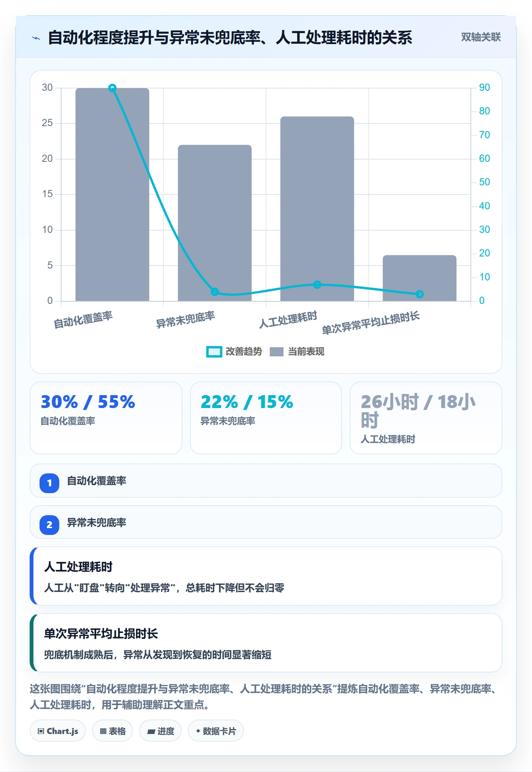Click the 30% / 55% stat value
The height and width of the screenshot is (772, 532).
[x=88, y=402]
